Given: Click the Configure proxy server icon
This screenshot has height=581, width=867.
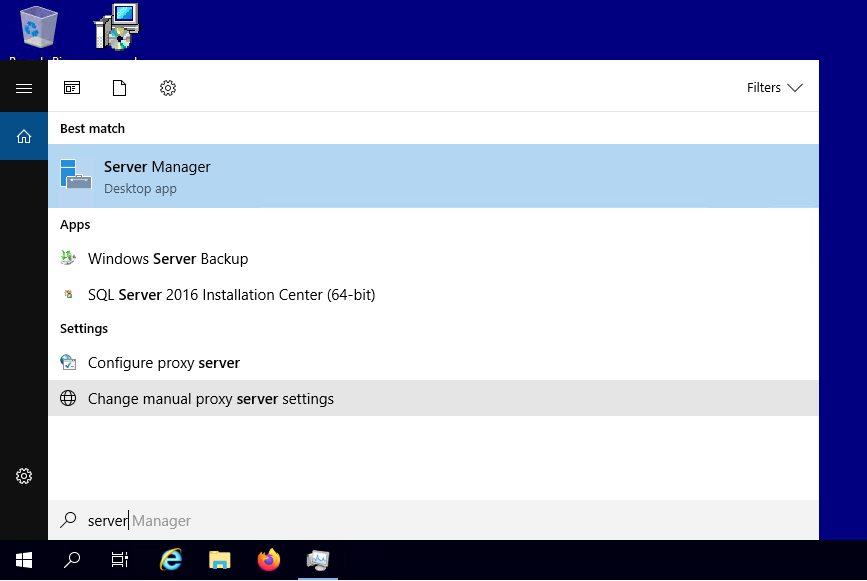Looking at the screenshot, I should (68, 363).
